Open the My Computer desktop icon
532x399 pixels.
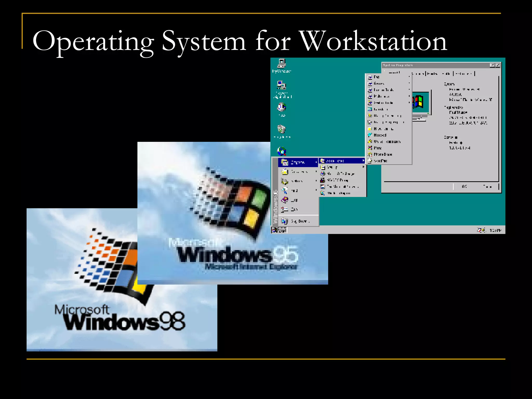[x=282, y=66]
